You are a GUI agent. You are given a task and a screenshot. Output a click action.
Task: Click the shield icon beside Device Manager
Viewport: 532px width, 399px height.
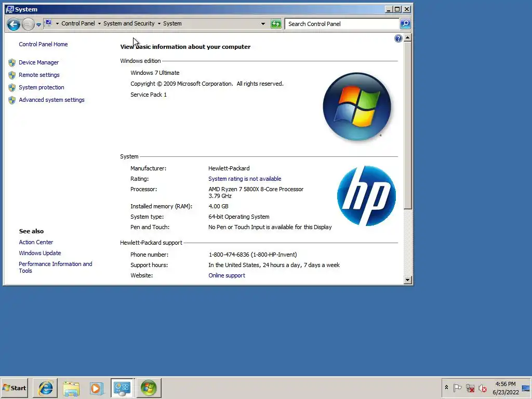pos(12,62)
